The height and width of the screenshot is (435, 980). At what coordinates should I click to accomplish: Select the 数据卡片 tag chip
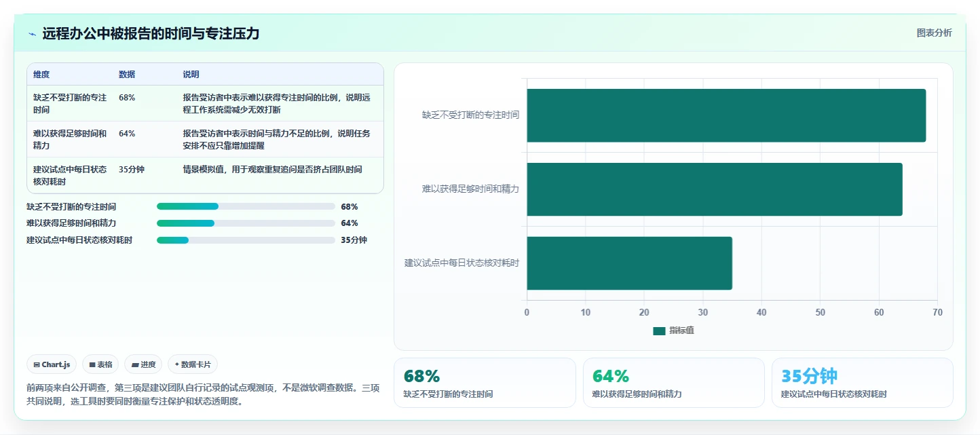[193, 364]
